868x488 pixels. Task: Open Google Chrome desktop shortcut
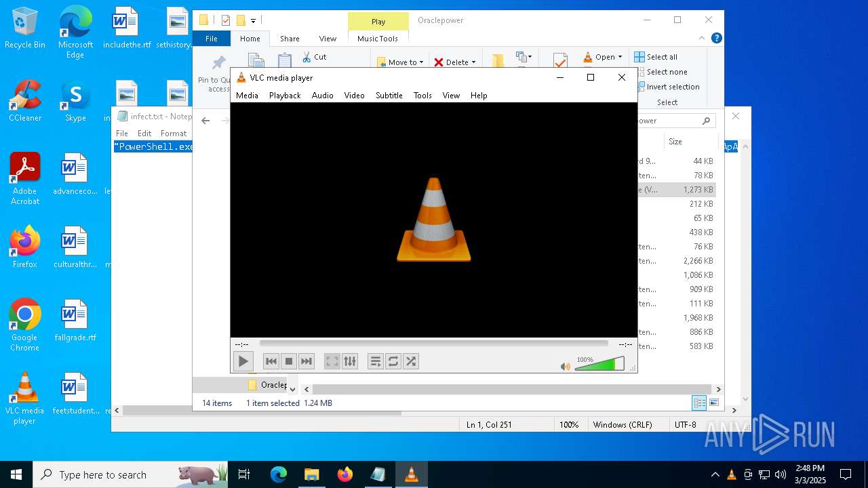(25, 325)
